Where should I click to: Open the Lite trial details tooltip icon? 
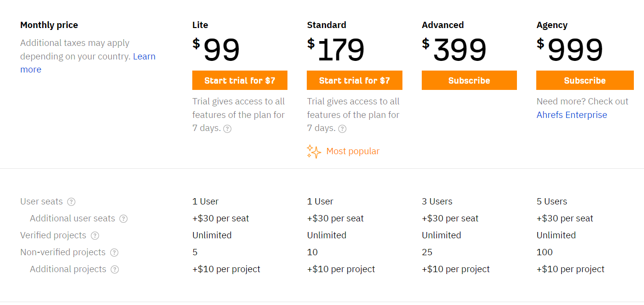[227, 129]
